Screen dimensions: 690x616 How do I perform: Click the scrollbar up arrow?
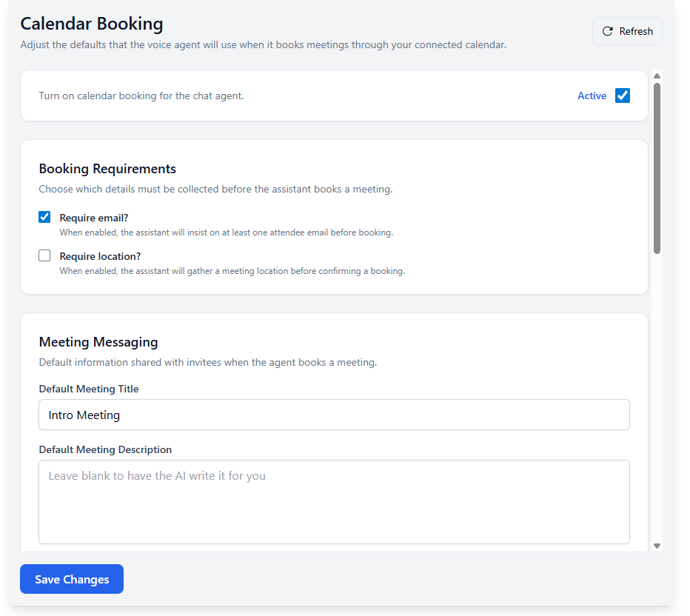657,76
